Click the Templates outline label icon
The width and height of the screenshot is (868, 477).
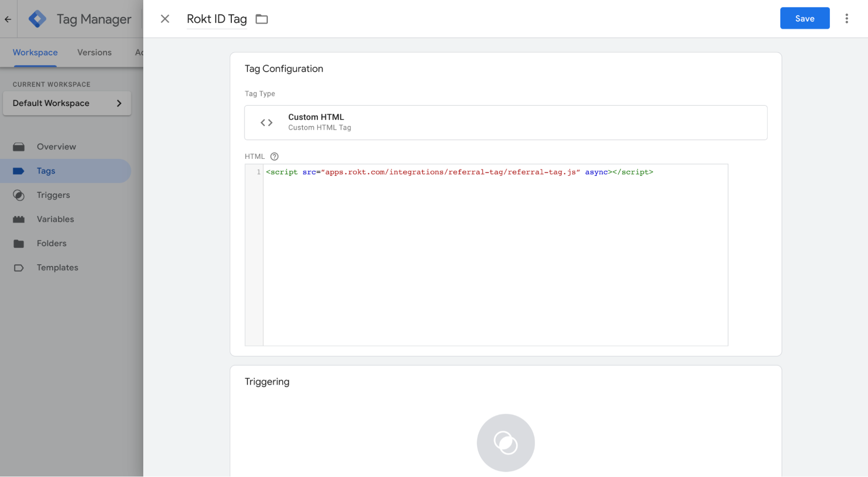[19, 268]
